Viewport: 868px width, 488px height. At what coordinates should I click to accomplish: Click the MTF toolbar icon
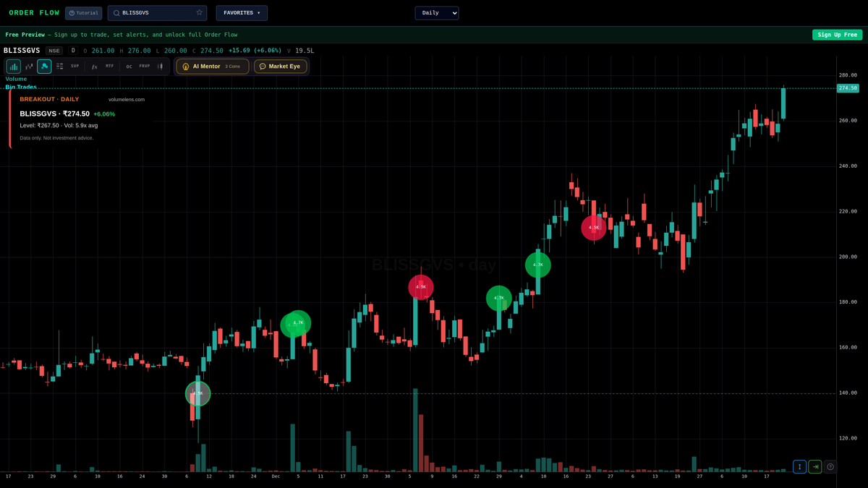109,66
